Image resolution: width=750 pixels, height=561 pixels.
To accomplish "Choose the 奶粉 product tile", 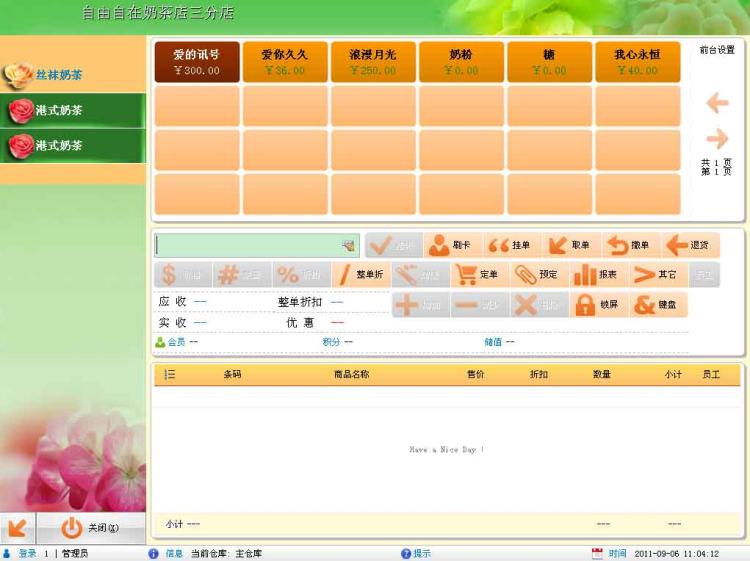I will click(x=461, y=62).
